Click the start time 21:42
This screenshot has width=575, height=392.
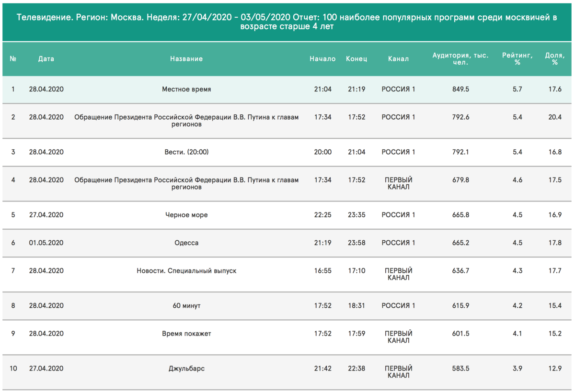[x=322, y=369]
